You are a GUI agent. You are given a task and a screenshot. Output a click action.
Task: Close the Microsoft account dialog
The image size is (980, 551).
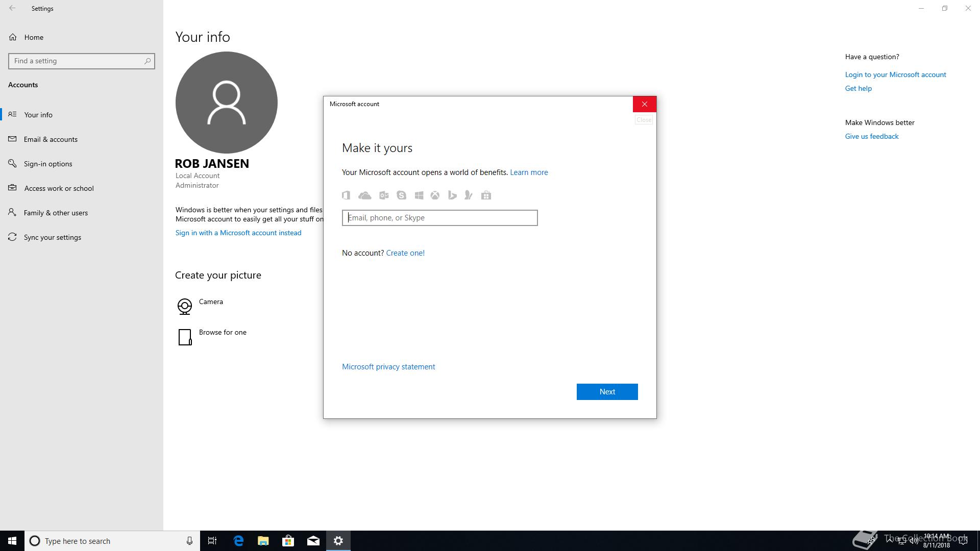645,104
